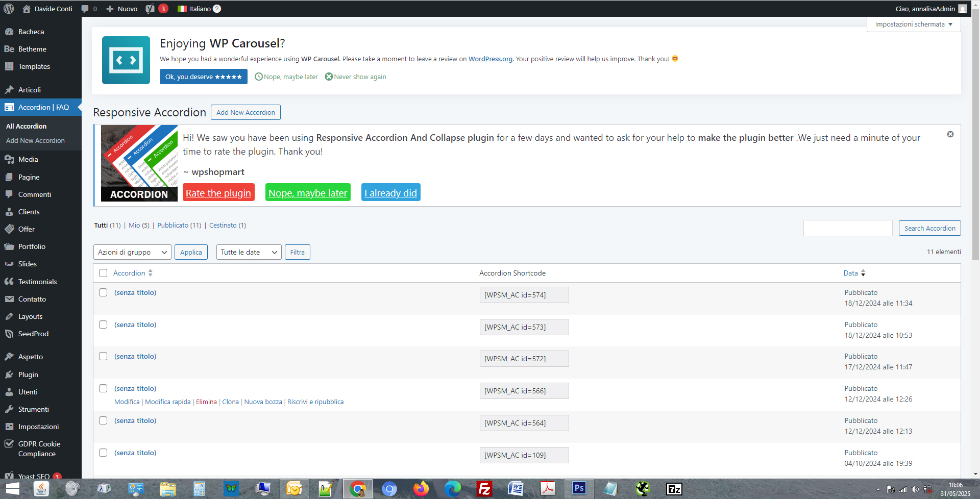Click the Applica button
Viewport: 980px width, 499px height.
191,252
